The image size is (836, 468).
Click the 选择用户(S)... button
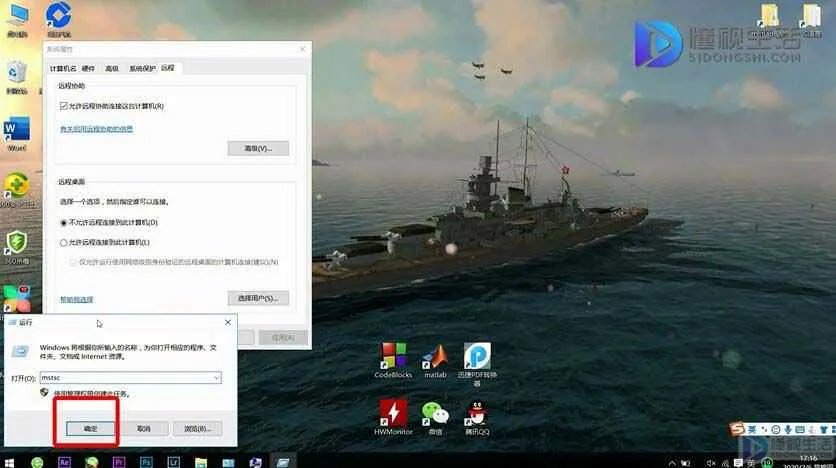[257, 298]
